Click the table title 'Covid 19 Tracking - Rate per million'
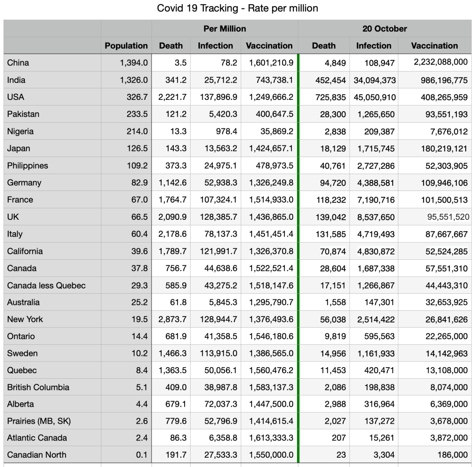This screenshot has height=467, width=476. pos(238,8)
